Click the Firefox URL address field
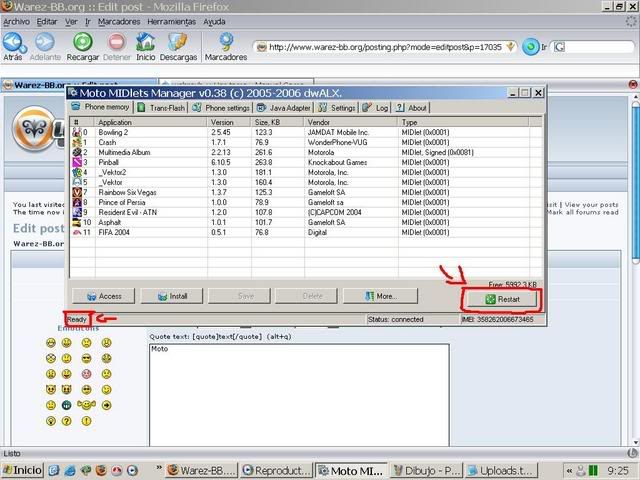The width and height of the screenshot is (640, 480). pos(385,47)
